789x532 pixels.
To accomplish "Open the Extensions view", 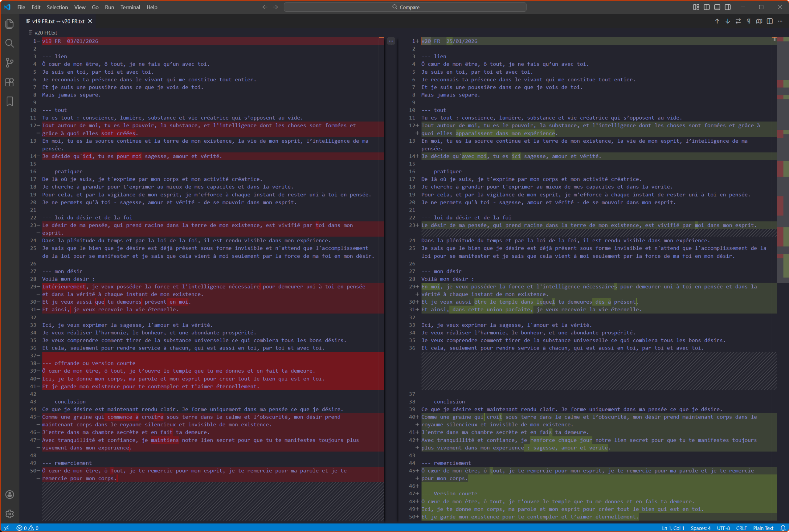I will [10, 82].
